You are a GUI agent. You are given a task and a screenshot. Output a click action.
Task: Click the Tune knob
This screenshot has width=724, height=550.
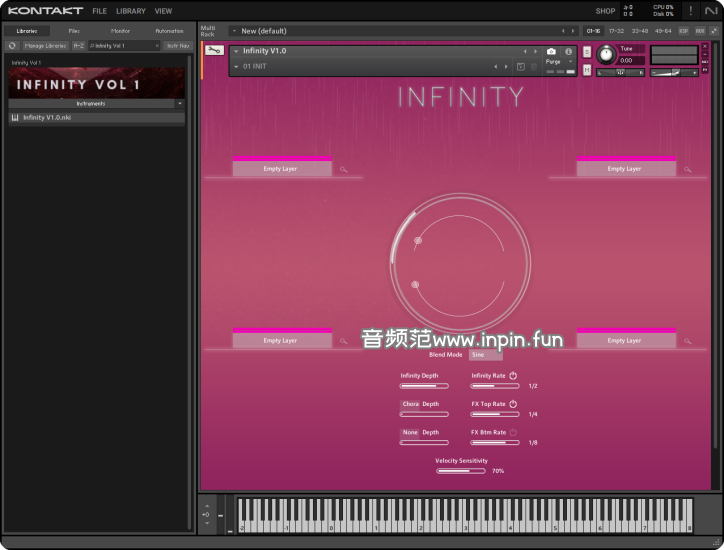606,55
